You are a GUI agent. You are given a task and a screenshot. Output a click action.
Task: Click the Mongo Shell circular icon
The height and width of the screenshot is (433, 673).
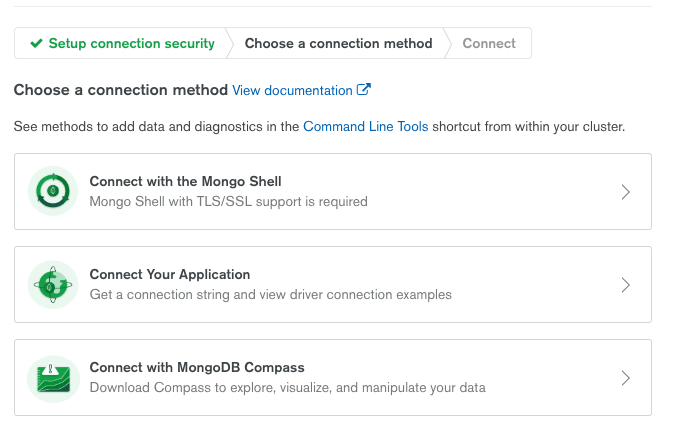click(53, 191)
